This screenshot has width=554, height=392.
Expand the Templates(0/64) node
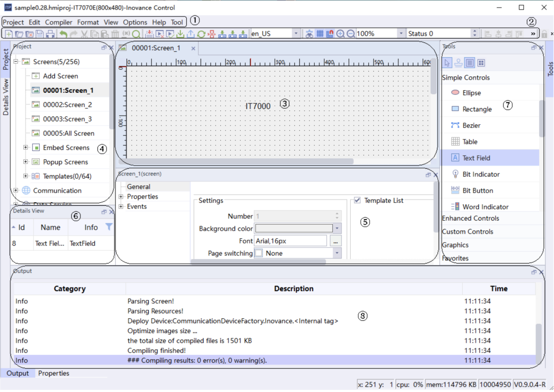click(25, 176)
